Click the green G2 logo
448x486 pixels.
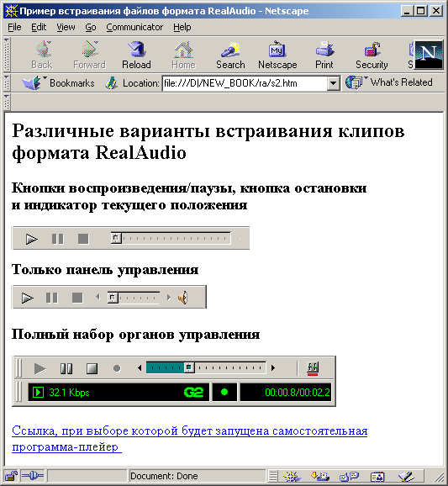pos(193,393)
